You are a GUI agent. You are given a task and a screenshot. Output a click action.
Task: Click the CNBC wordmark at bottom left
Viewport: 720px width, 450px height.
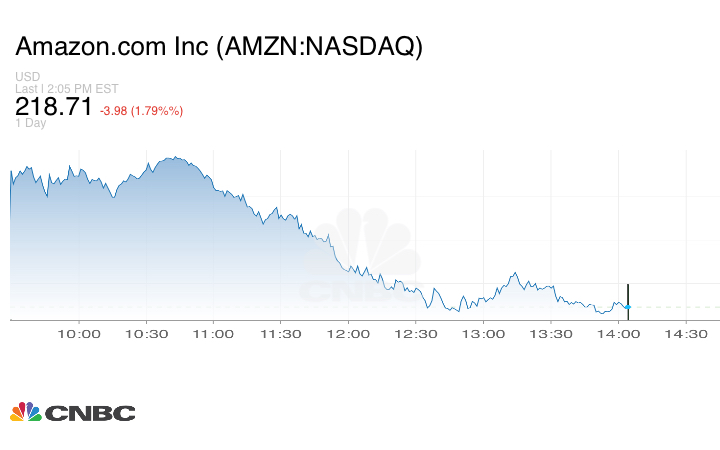[89, 413]
